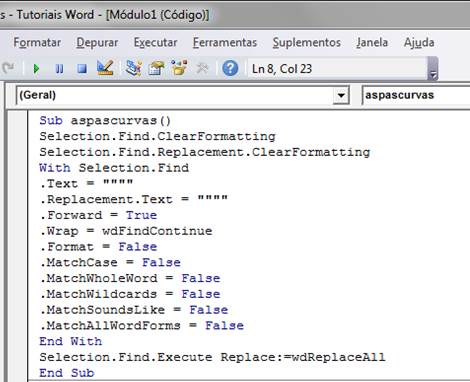Click 'Selection.Find.Replacement.ClearFormatting' line
Screen dimensions: 470x382
(205, 152)
